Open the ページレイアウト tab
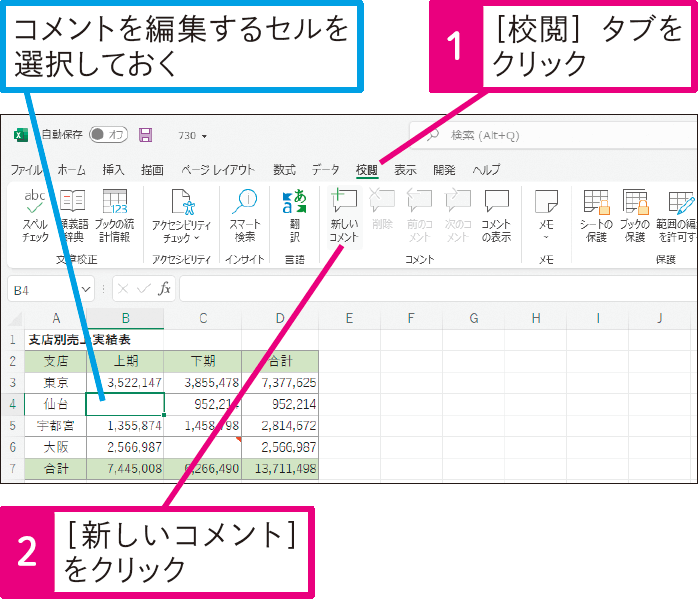 (218, 170)
